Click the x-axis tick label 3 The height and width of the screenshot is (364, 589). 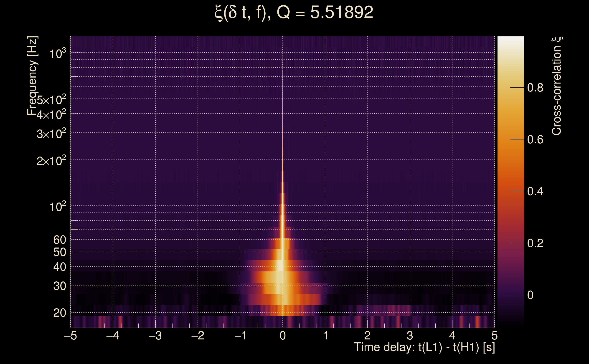point(410,336)
